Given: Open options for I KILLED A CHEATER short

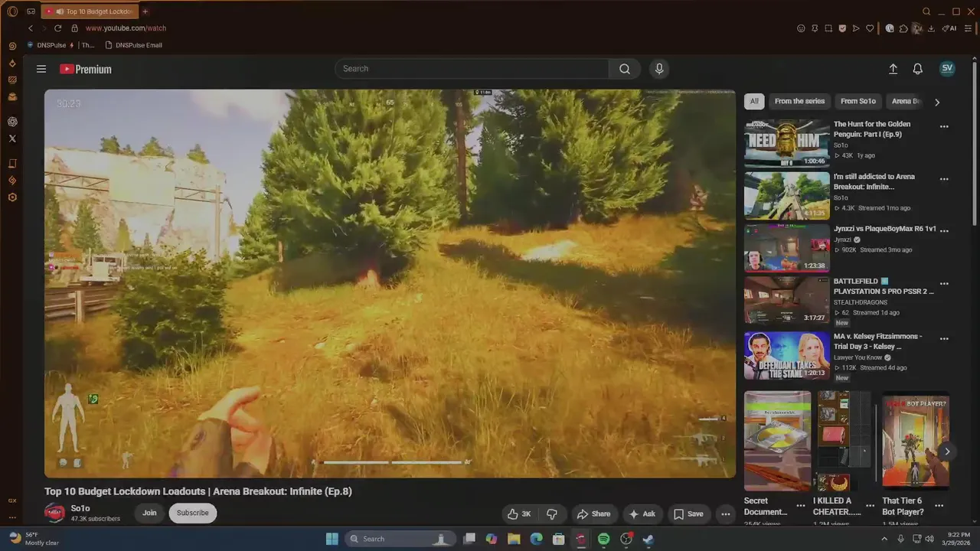Looking at the screenshot, I should (x=870, y=506).
